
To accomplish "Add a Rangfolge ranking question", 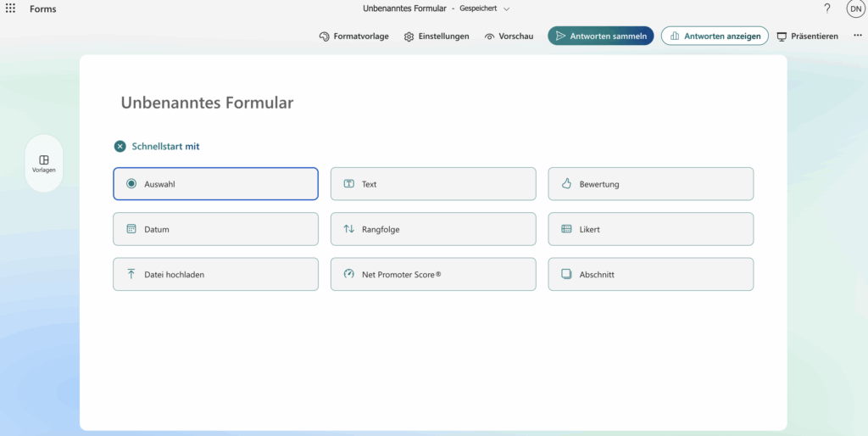I will tap(433, 229).
